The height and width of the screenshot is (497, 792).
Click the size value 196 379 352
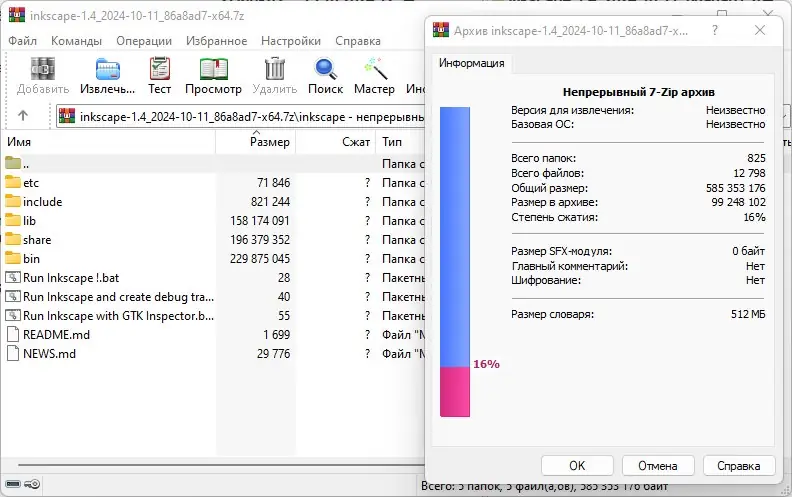click(260, 239)
